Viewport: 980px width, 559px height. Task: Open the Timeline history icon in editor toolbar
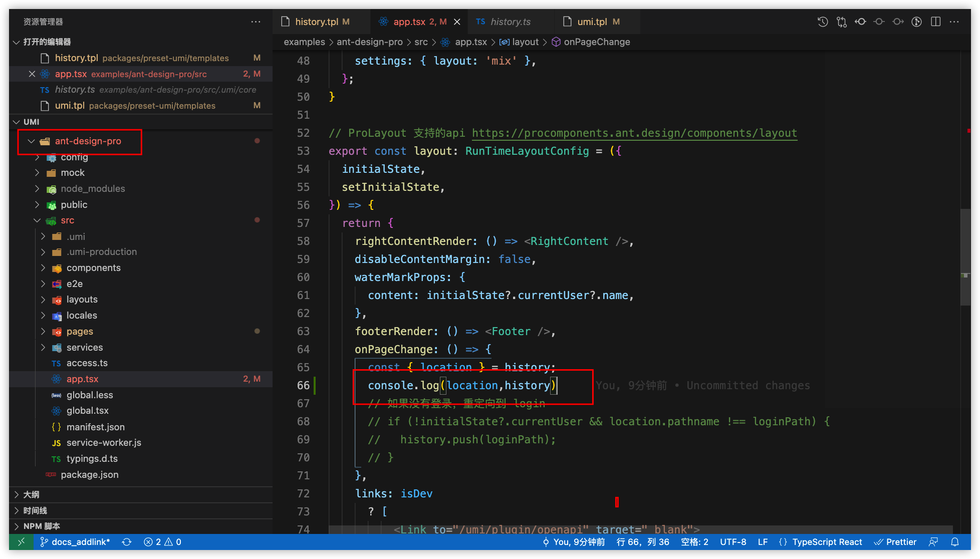822,22
